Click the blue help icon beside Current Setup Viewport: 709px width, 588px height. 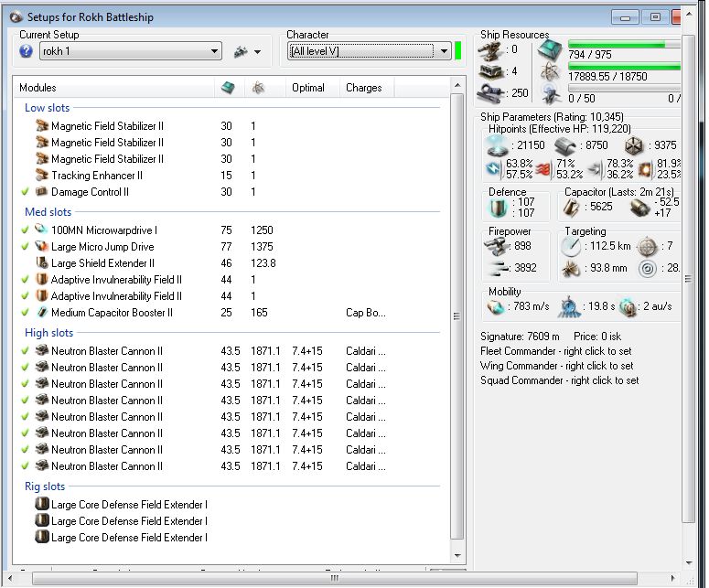point(26,51)
